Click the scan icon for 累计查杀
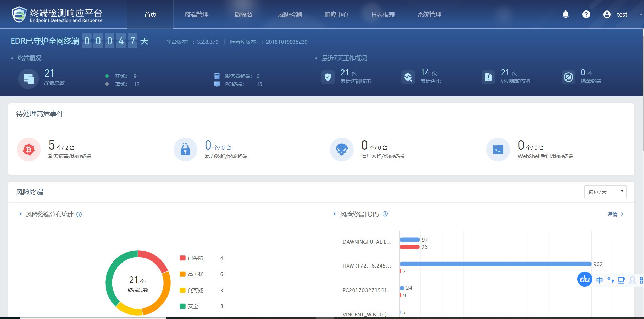644x319 pixels. (408, 77)
